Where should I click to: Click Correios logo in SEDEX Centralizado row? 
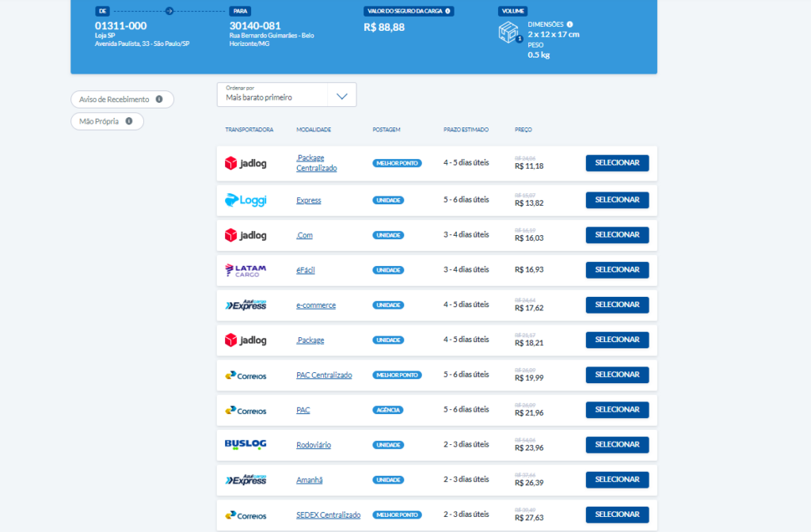[x=246, y=515]
